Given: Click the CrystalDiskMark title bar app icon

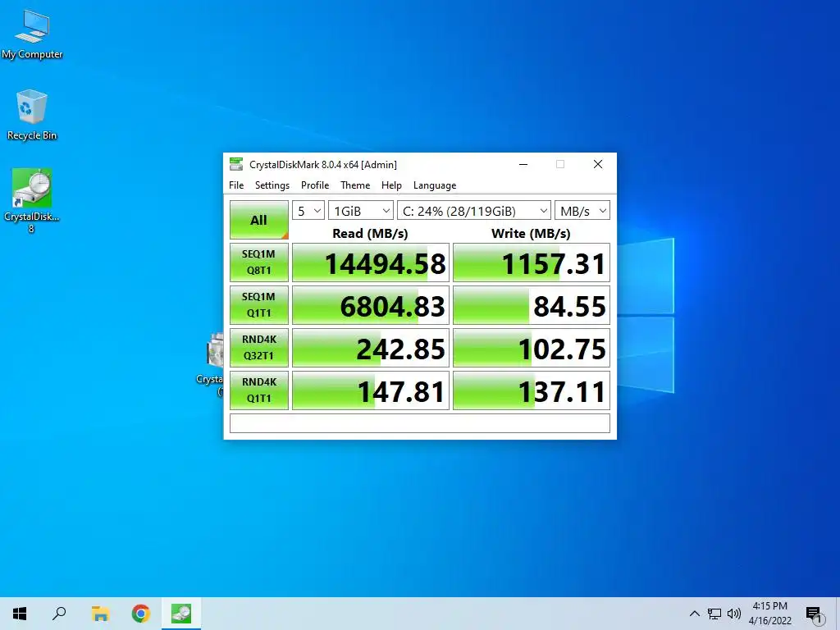Looking at the screenshot, I should click(235, 164).
